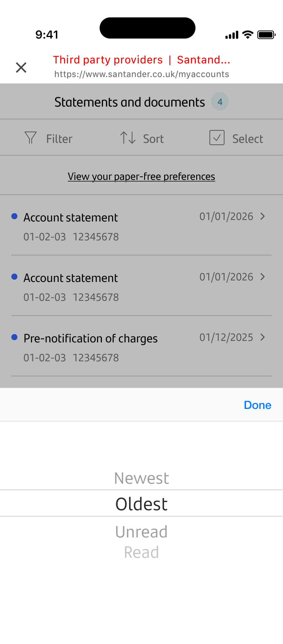283x644 pixels.
Task: Pick the Read option in picker
Action: [141, 553]
